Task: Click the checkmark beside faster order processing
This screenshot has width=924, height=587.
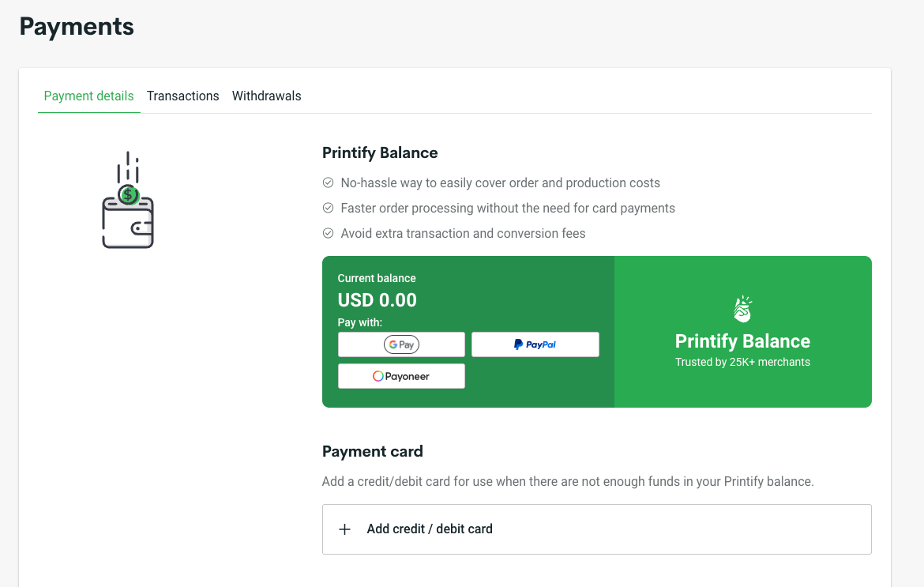Action: [328, 208]
